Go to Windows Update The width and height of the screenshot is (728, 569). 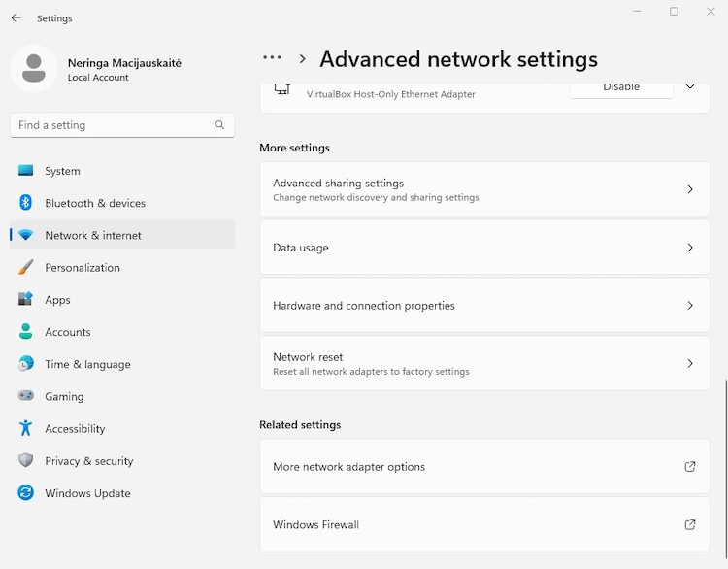[122, 493]
